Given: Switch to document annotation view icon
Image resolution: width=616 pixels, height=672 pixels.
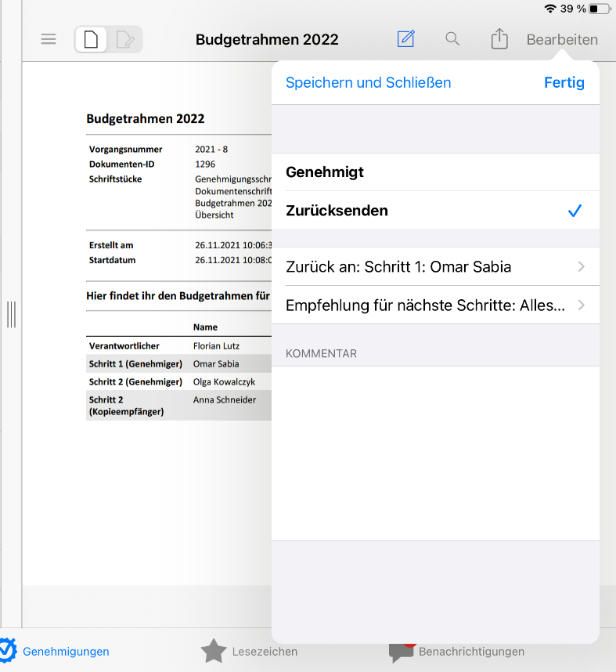Looking at the screenshot, I should click(x=124, y=39).
